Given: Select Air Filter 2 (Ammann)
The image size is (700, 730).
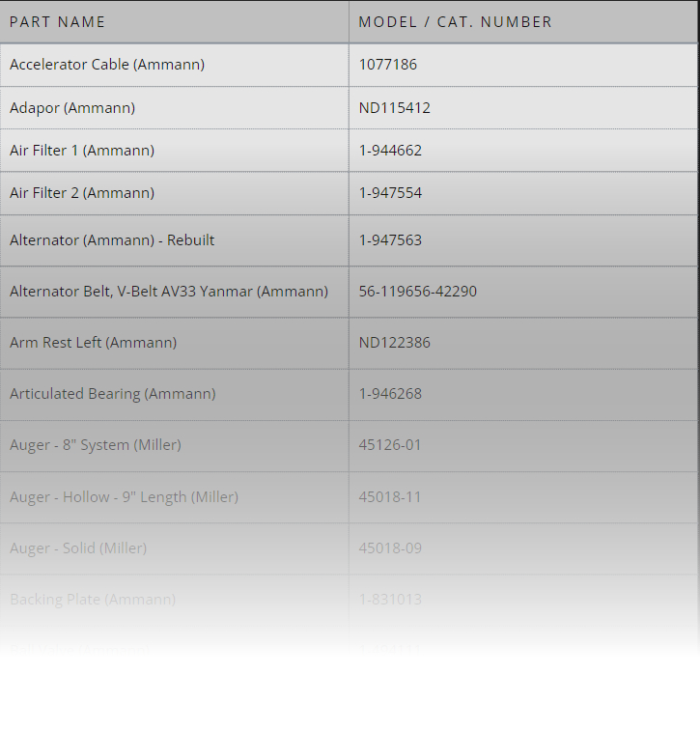Looking at the screenshot, I should click(82, 193).
